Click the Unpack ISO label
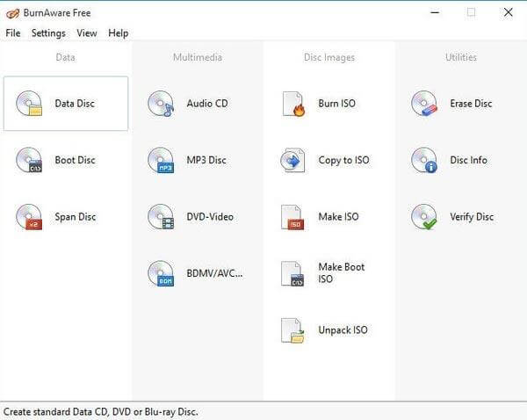Image resolution: width=527 pixels, height=420 pixels. pos(343,330)
